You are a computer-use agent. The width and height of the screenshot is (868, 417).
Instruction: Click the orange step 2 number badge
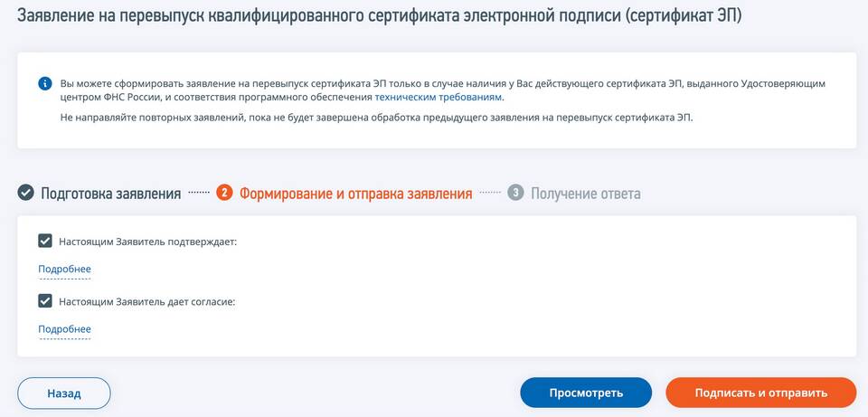[224, 193]
